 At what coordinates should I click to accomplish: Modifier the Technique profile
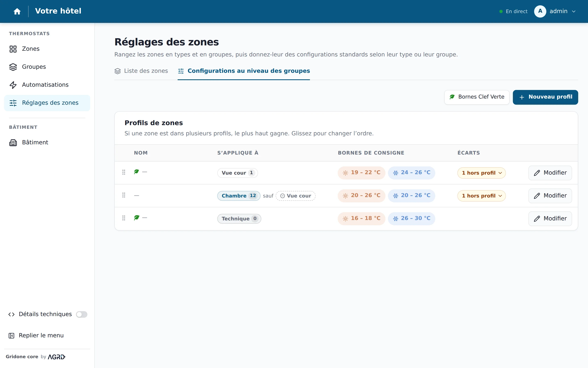[550, 219]
